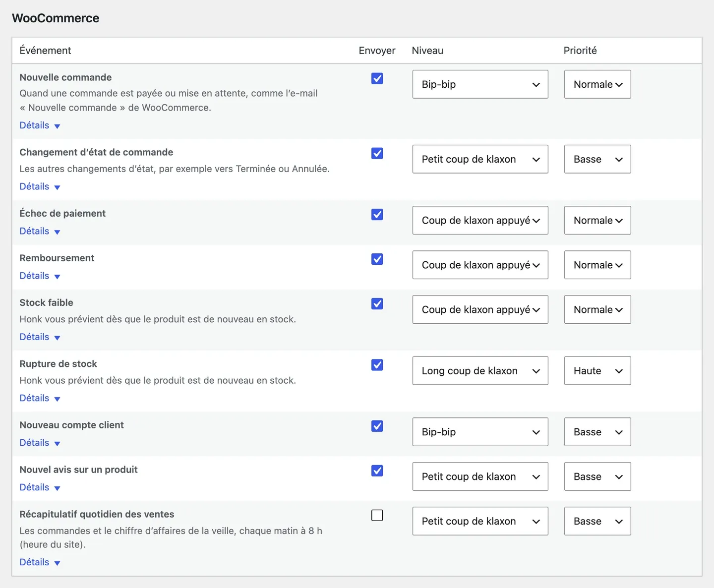Toggle the Stock faible send checkbox
The height and width of the screenshot is (588, 714).
pos(377,303)
